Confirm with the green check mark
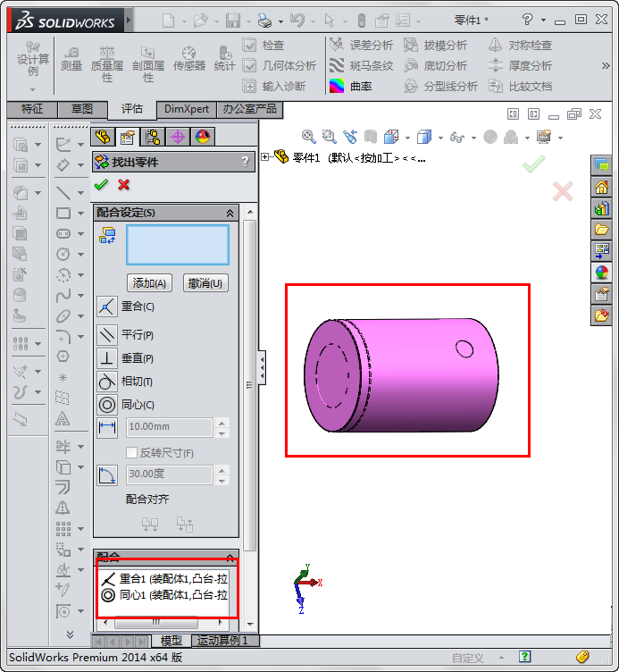This screenshot has height=672, width=619. coord(101,185)
